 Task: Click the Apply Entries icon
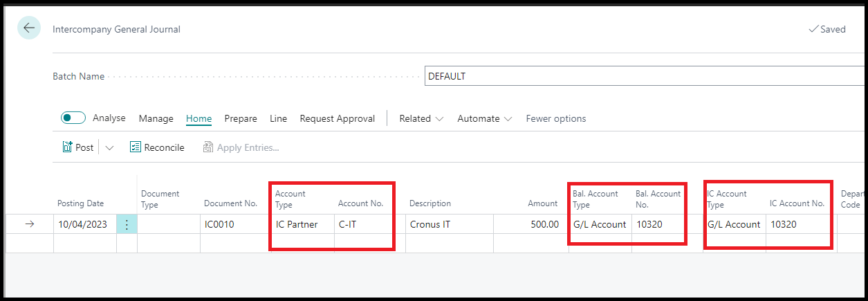(x=208, y=147)
